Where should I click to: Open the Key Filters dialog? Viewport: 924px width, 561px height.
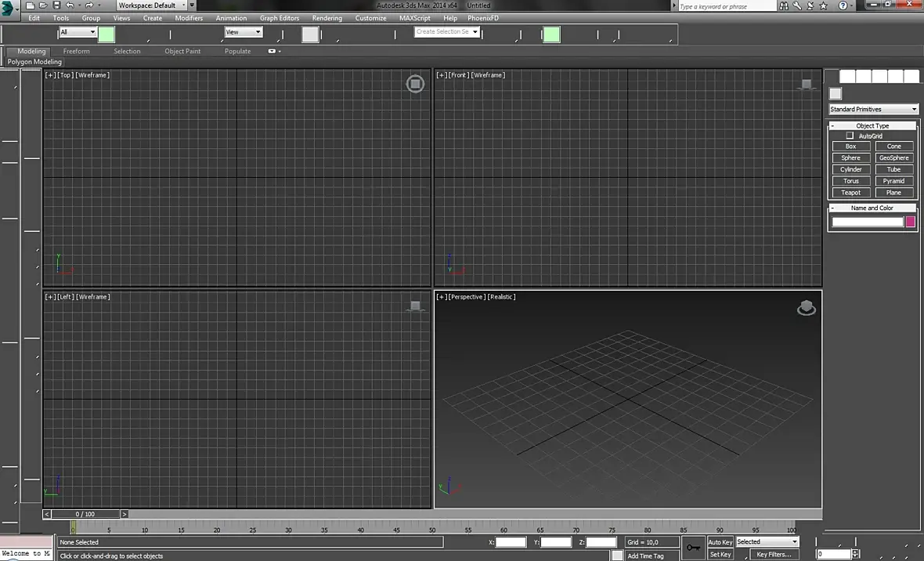click(774, 555)
